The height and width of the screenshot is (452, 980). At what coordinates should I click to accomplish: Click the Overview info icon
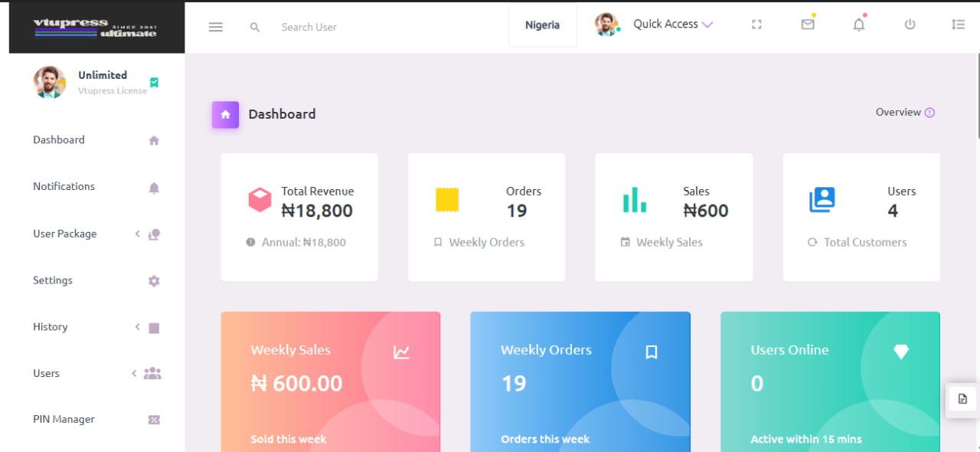click(929, 113)
